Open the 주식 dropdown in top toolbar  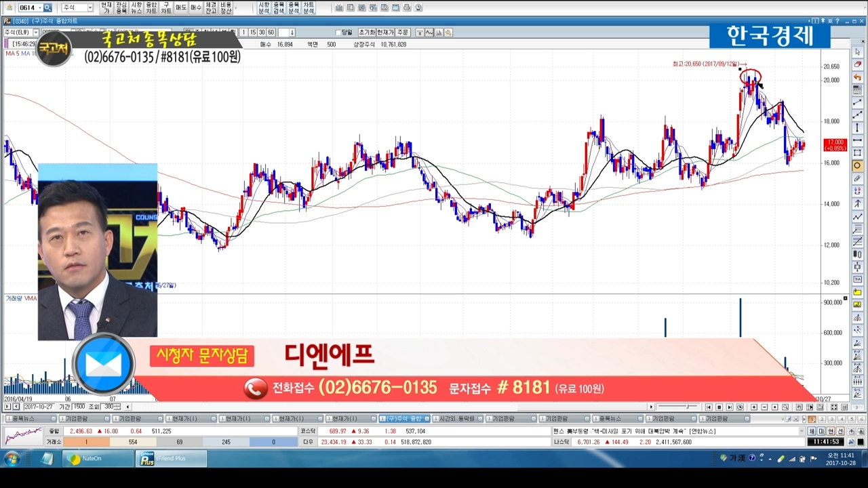[x=90, y=7]
